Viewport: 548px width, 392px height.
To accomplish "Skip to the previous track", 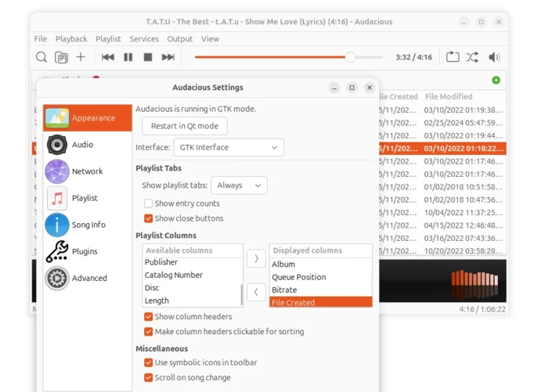I will click(x=108, y=57).
